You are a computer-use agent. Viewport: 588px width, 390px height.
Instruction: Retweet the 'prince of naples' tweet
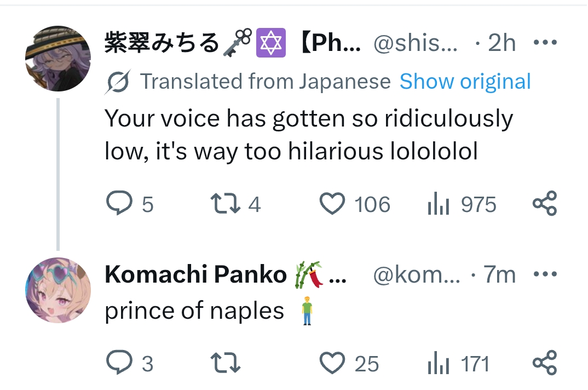225,363
